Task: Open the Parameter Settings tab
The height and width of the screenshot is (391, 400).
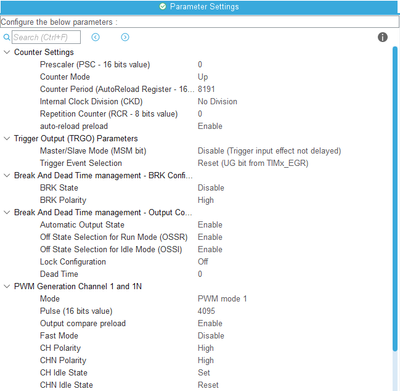Action: tap(200, 7)
